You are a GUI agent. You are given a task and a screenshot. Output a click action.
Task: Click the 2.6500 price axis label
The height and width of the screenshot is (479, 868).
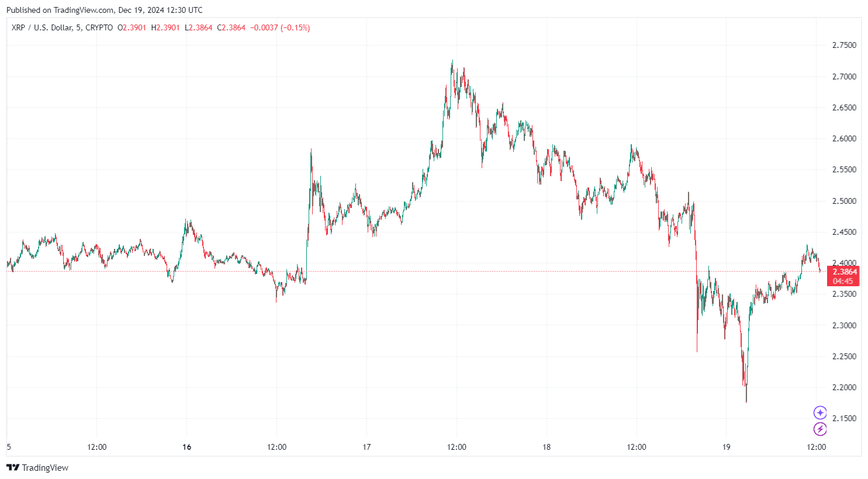844,107
